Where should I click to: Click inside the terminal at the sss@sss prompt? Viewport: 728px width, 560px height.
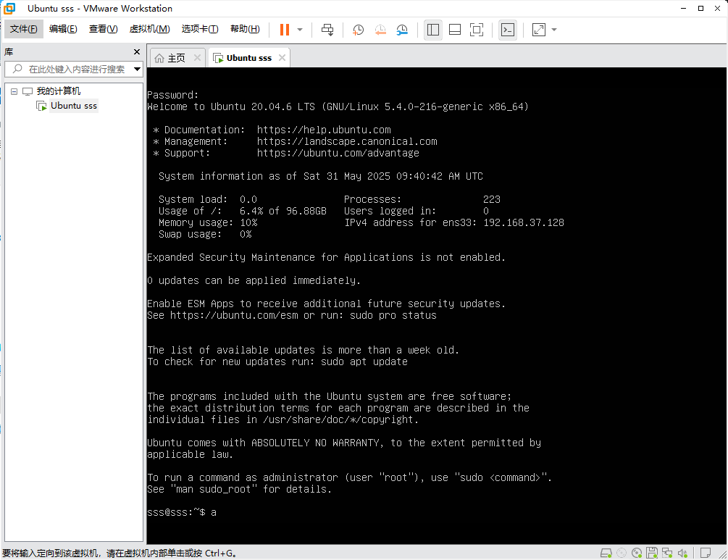(182, 513)
